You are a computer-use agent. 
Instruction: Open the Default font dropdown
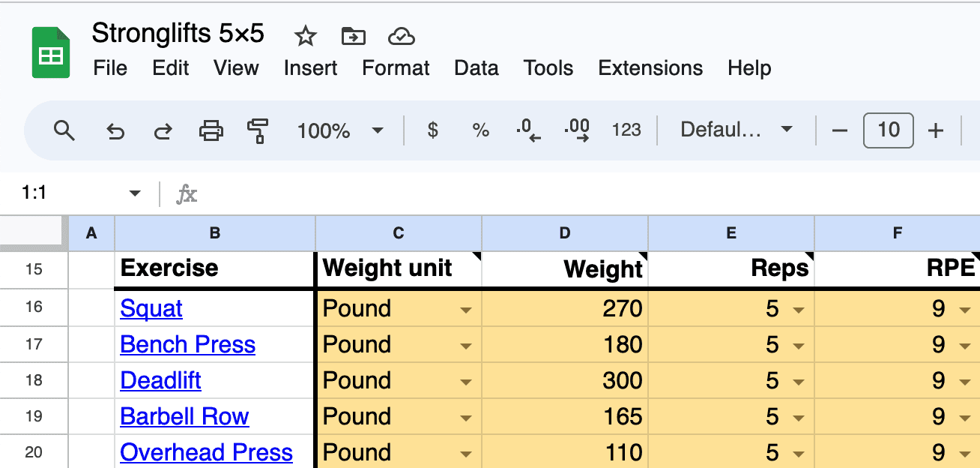[736, 130]
